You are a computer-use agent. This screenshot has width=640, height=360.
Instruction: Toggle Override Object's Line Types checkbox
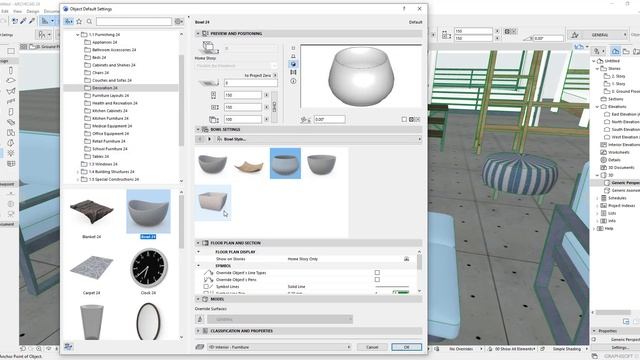click(x=377, y=272)
